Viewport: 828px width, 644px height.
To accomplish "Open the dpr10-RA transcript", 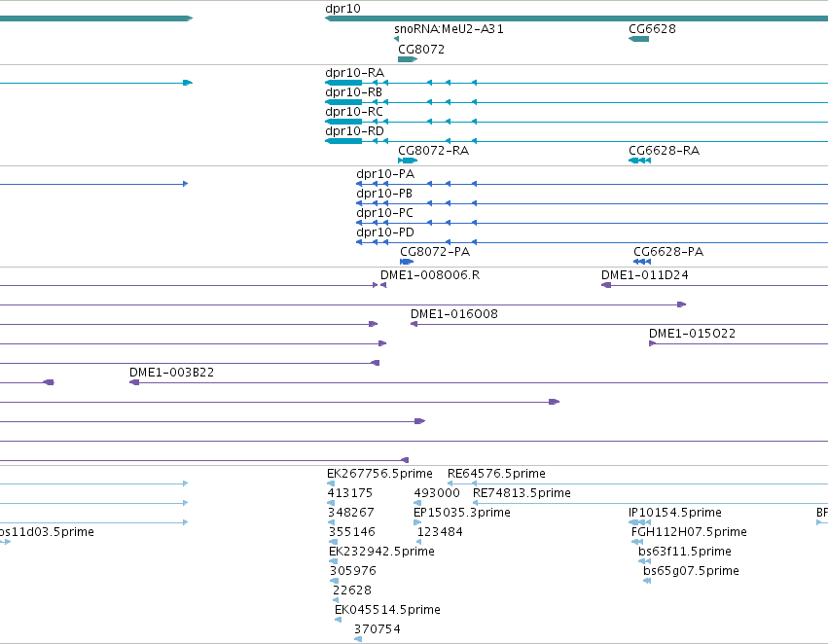I will [x=354, y=73].
